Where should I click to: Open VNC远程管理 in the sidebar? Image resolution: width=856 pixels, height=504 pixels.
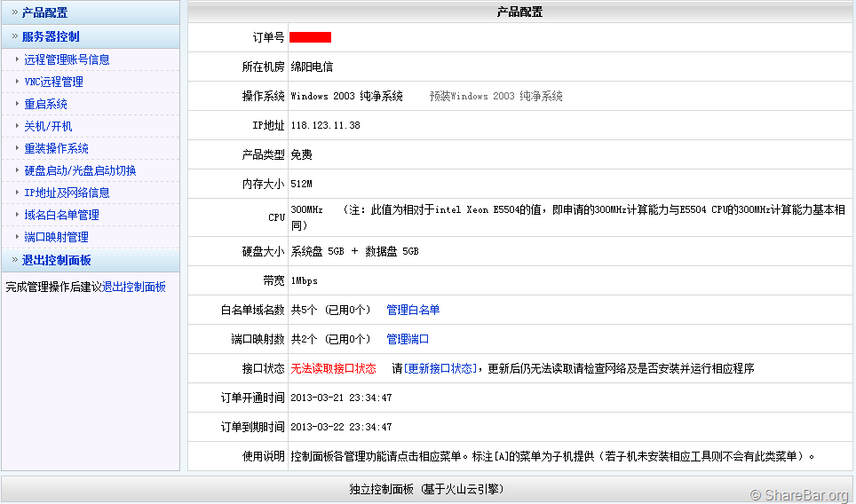(53, 82)
